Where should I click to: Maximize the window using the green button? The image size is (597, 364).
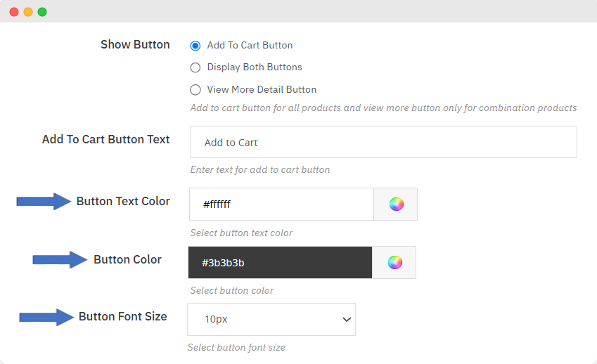[x=42, y=12]
